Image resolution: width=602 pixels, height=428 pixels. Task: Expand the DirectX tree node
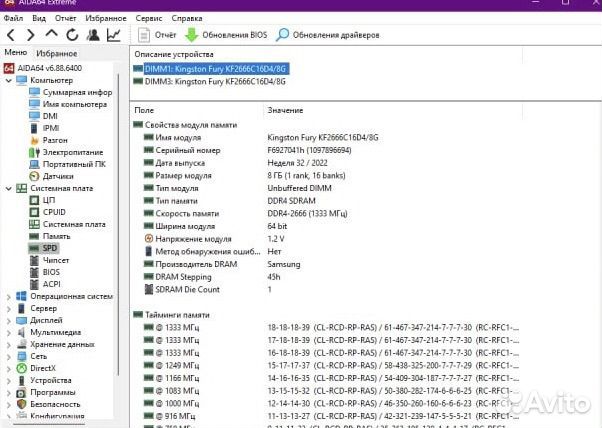[8, 369]
